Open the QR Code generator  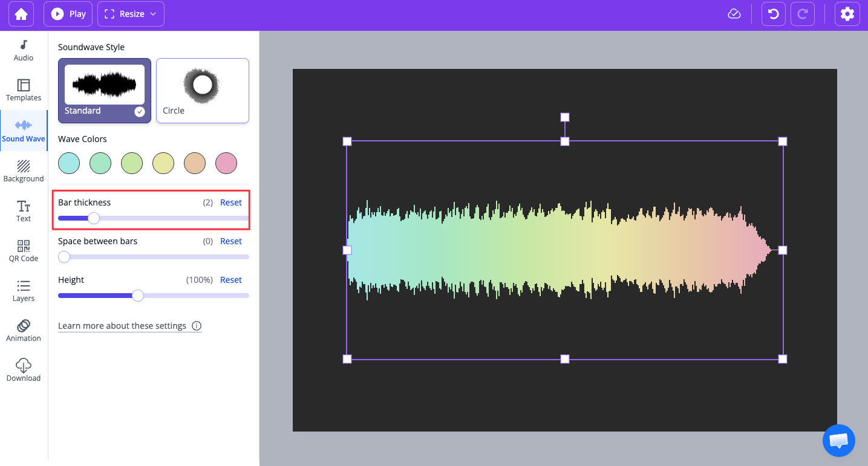point(23,250)
